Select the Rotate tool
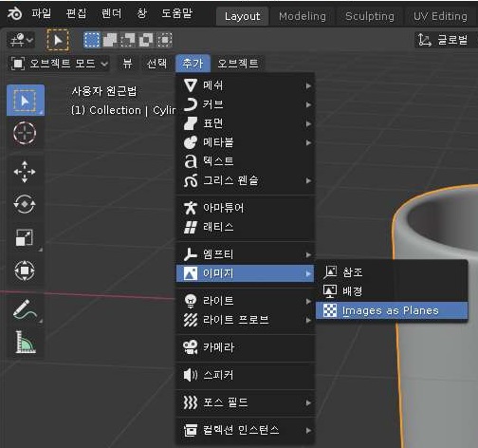478x448 pixels. [25, 204]
